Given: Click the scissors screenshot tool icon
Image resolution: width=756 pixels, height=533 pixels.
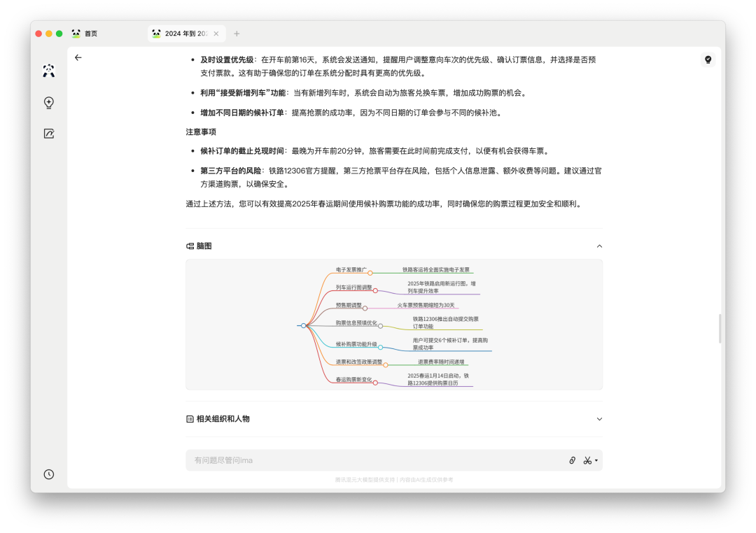Looking at the screenshot, I should 587,460.
